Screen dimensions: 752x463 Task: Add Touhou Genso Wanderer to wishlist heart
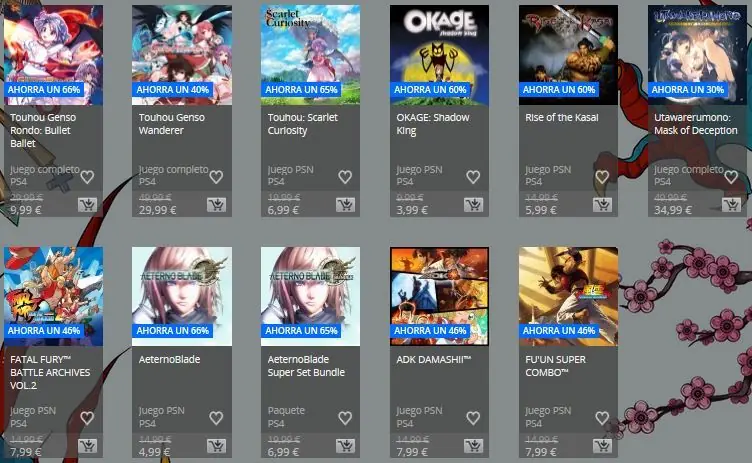(x=216, y=177)
